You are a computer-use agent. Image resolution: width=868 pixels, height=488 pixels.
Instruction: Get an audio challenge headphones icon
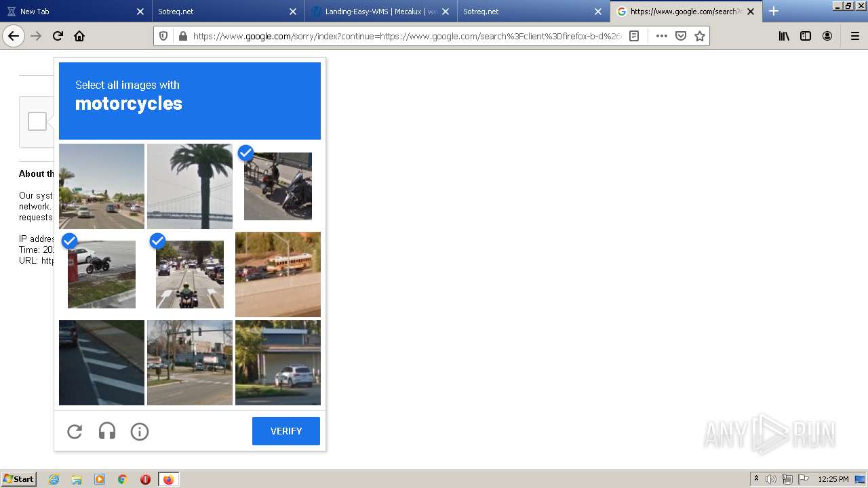tap(107, 431)
